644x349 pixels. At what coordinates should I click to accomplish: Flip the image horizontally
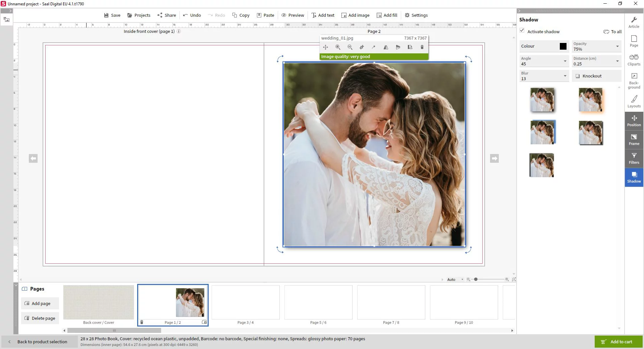(x=386, y=47)
